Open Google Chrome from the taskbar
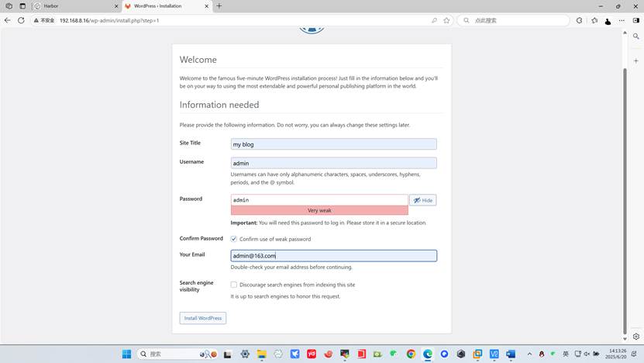This screenshot has height=363, width=644. pyautogui.click(x=411, y=354)
